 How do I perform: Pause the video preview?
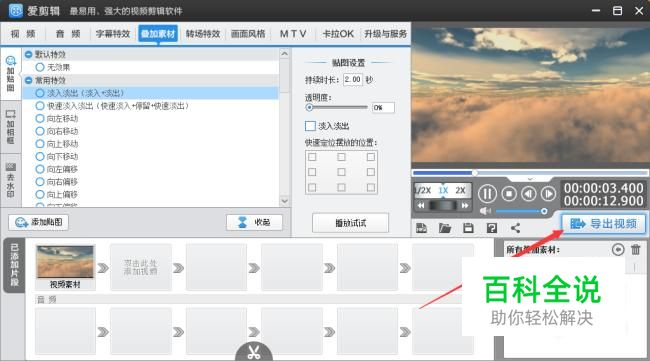pyautogui.click(x=487, y=194)
